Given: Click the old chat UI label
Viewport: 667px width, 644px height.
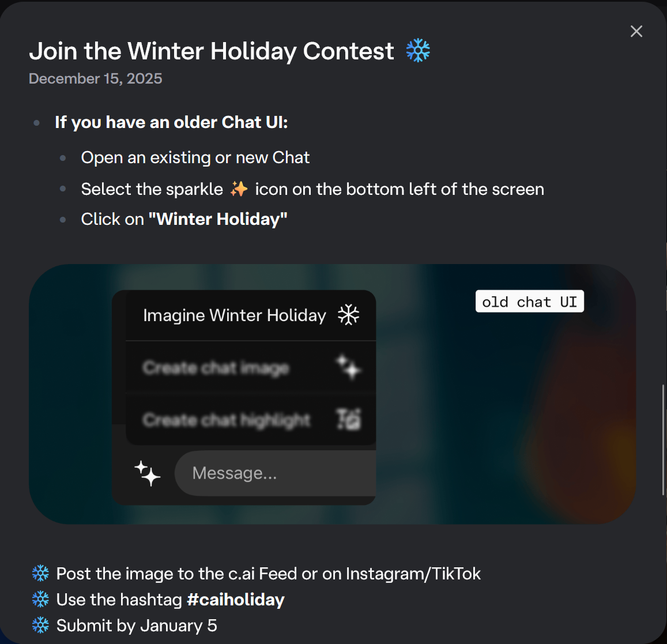Looking at the screenshot, I should pos(529,302).
